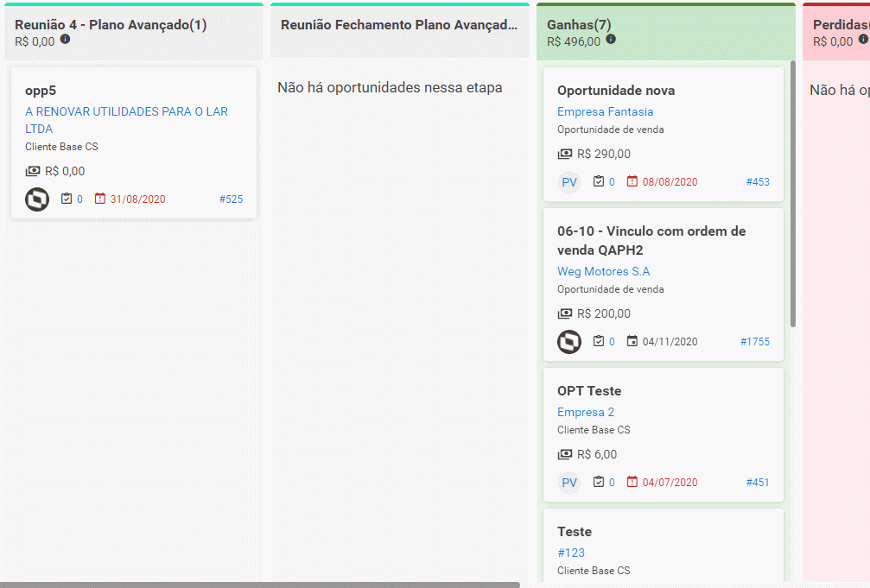The height and width of the screenshot is (588, 870).
Task: Click info icon in Perdidas column header
Action: pos(863,39)
